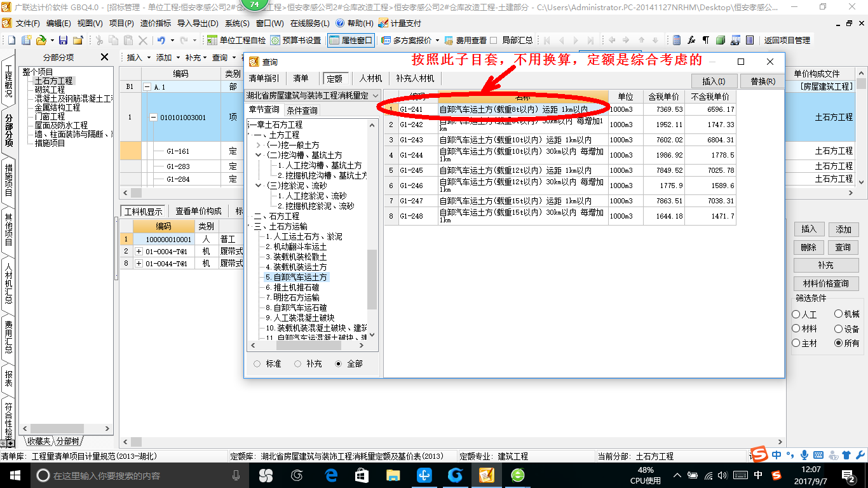Open the 系统(S) menu
868x488 pixels.
[237, 24]
